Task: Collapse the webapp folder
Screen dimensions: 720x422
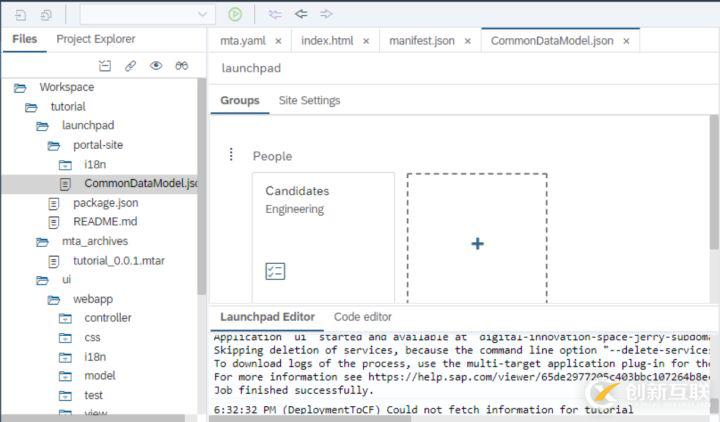Action: (54, 300)
